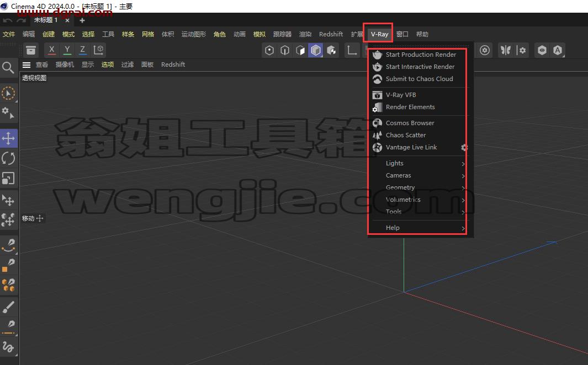Screen dimensions: 588x365
Task: Open the 编辑 (Edit) menu
Action: click(29, 34)
